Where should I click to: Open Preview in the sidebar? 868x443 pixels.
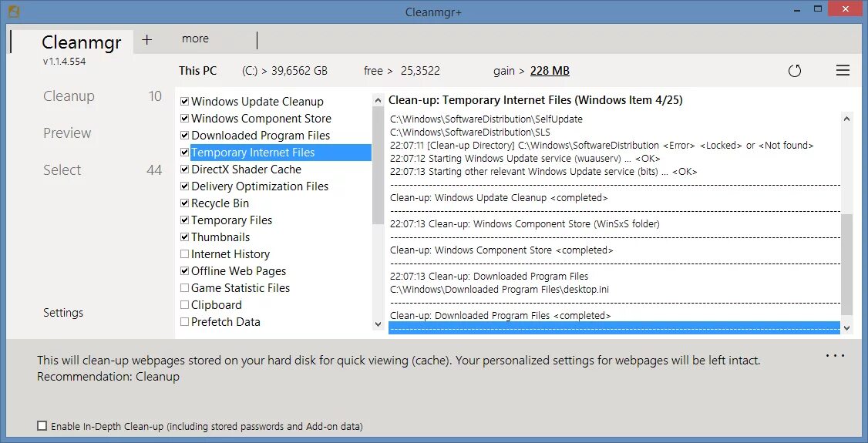click(x=67, y=133)
